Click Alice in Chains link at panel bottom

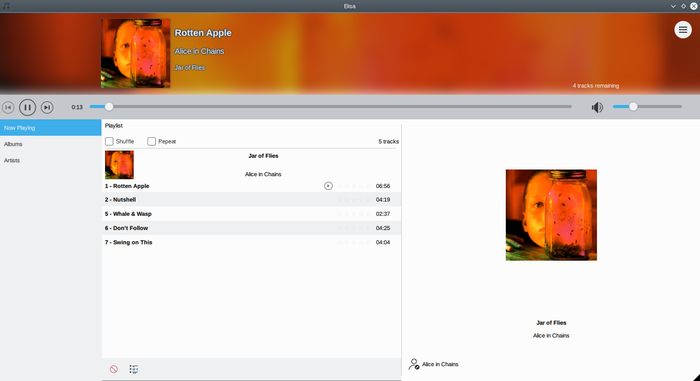(x=440, y=364)
